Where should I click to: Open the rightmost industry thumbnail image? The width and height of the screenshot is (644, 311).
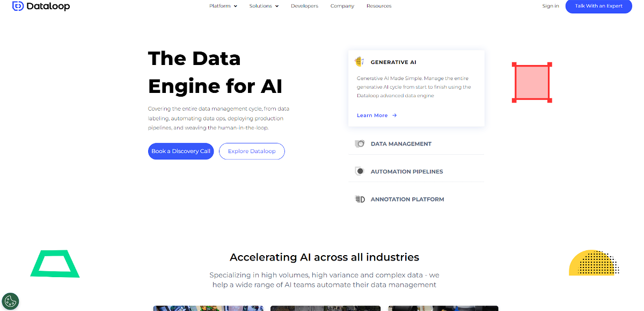point(443,308)
